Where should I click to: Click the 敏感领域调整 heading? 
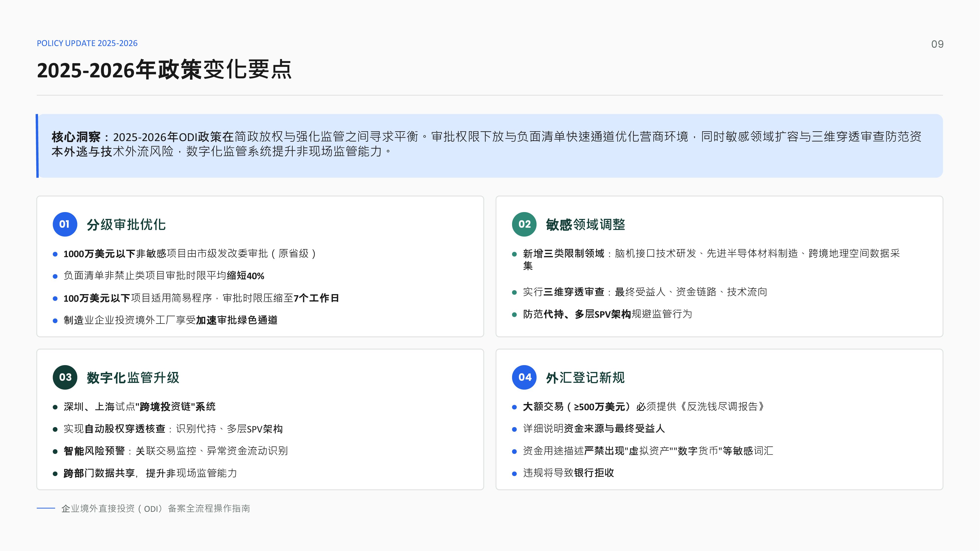586,225
